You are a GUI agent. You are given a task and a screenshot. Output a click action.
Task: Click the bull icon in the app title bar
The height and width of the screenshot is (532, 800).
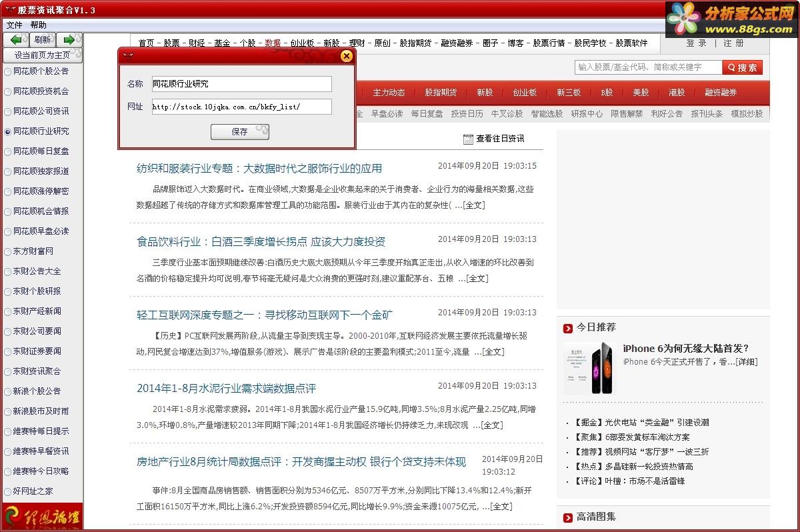pyautogui.click(x=9, y=10)
